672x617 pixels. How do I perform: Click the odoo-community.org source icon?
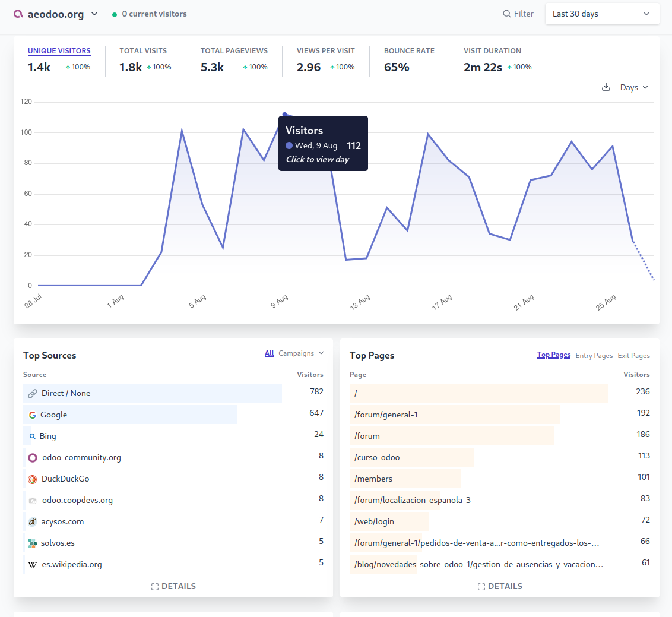(x=33, y=458)
